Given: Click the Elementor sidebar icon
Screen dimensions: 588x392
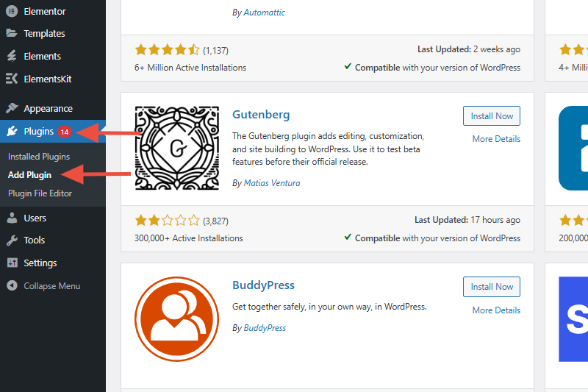Looking at the screenshot, I should [x=12, y=11].
